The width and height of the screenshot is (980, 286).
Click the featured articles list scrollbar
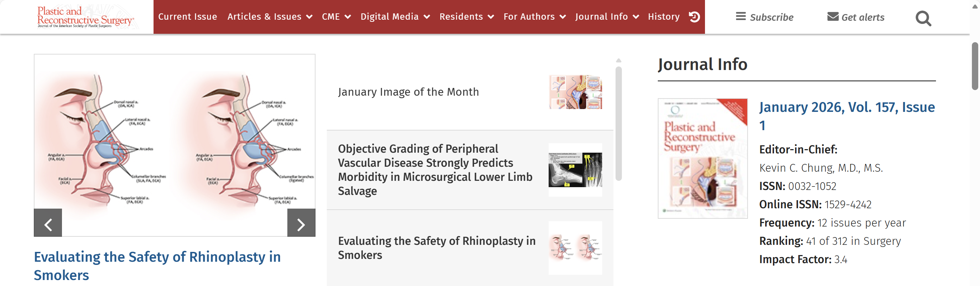(619, 123)
